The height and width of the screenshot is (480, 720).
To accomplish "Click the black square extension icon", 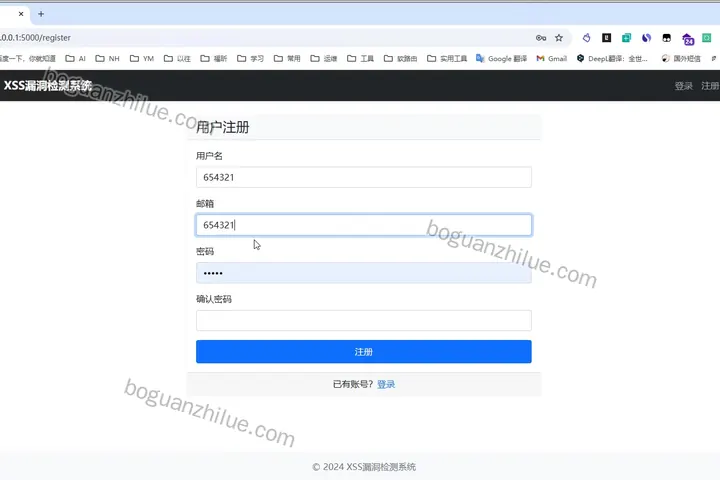I will coord(607,38).
